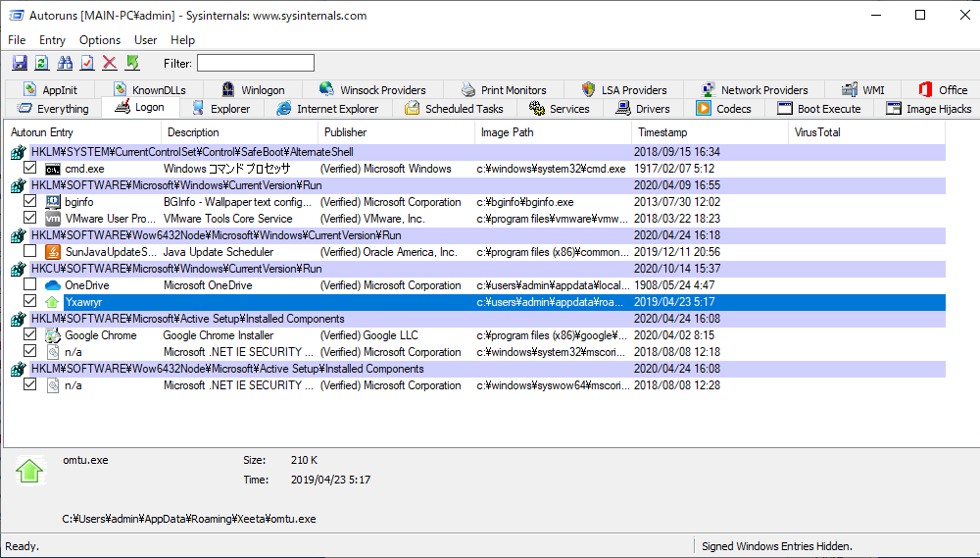
Task: Click large omtu.exe icon in details pane
Action: [30, 471]
